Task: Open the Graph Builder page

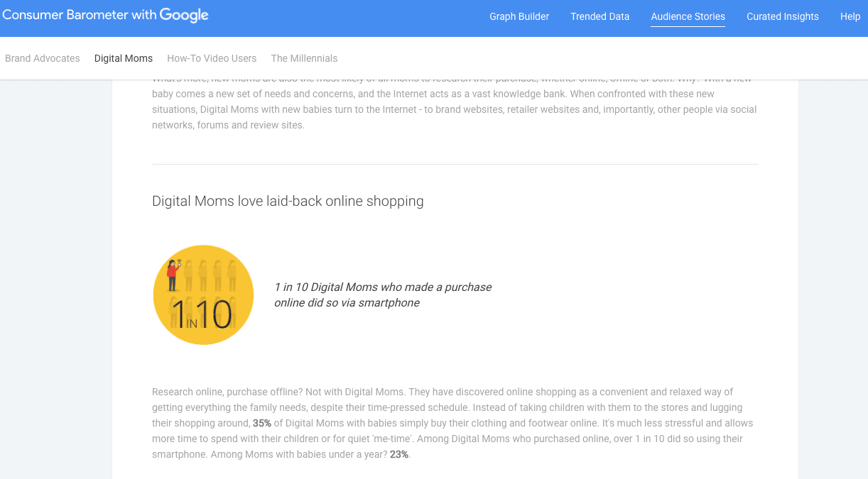Action: pyautogui.click(x=519, y=16)
